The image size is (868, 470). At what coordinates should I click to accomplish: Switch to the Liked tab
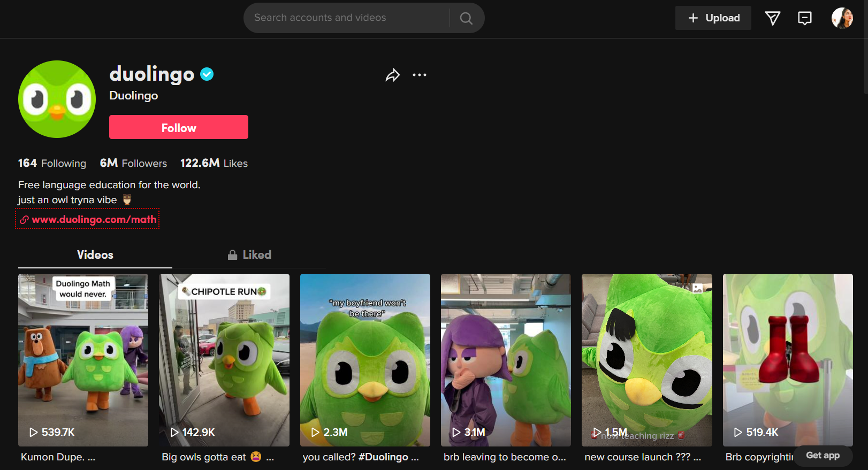(249, 255)
